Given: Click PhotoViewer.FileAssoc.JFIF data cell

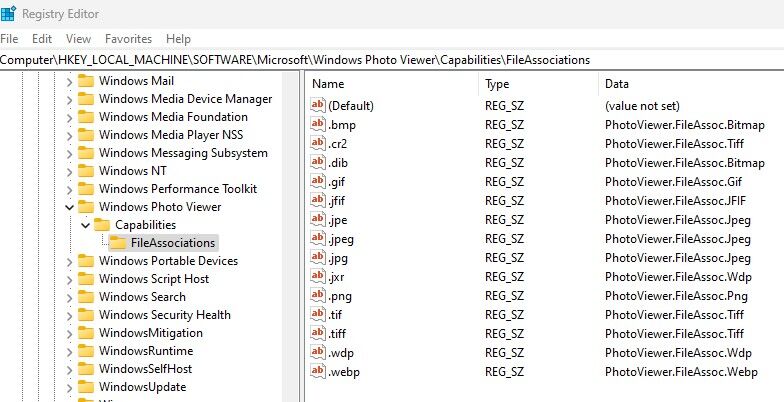Looking at the screenshot, I should click(675, 201).
